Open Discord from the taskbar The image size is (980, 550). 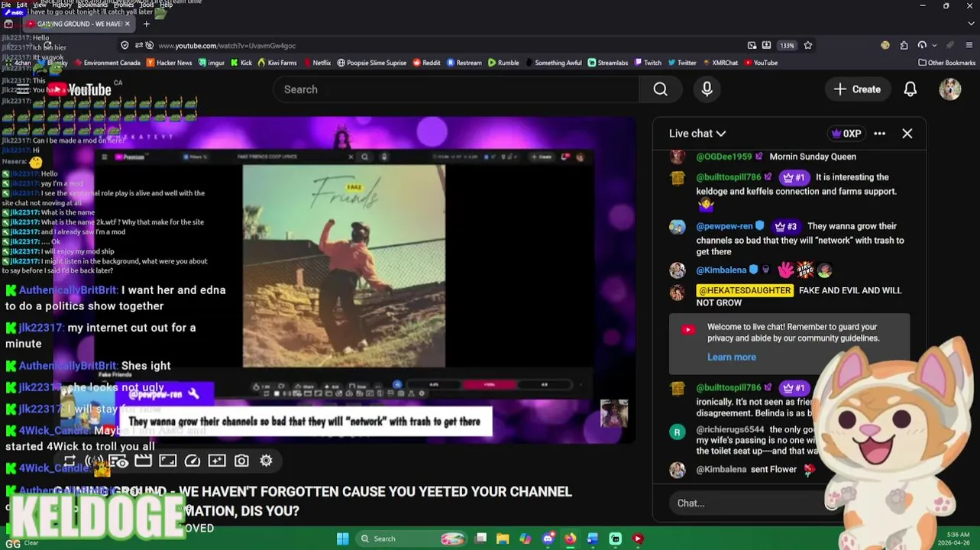coord(548,539)
